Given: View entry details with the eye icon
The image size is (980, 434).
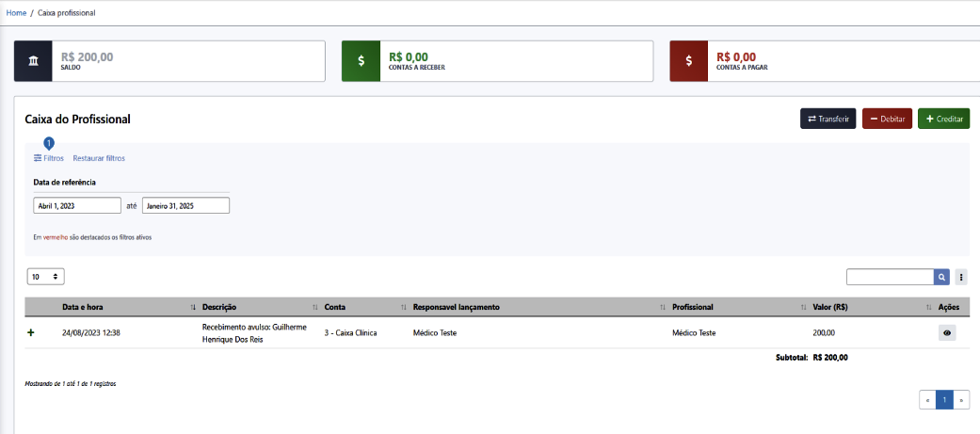Looking at the screenshot, I should (947, 332).
